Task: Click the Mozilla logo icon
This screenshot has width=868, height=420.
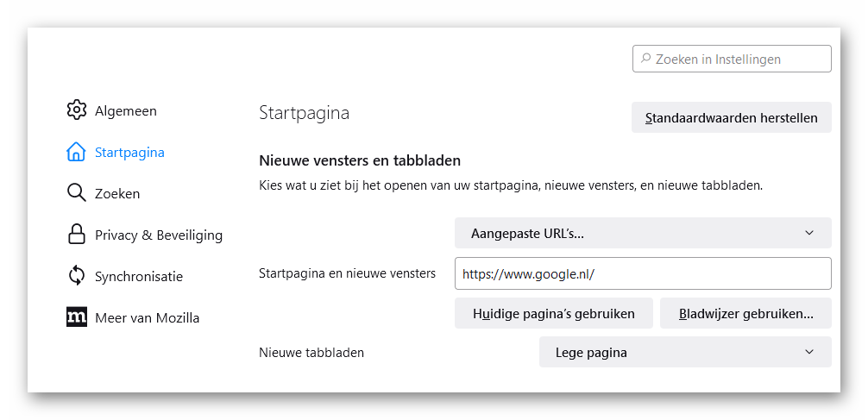Action: [x=77, y=317]
